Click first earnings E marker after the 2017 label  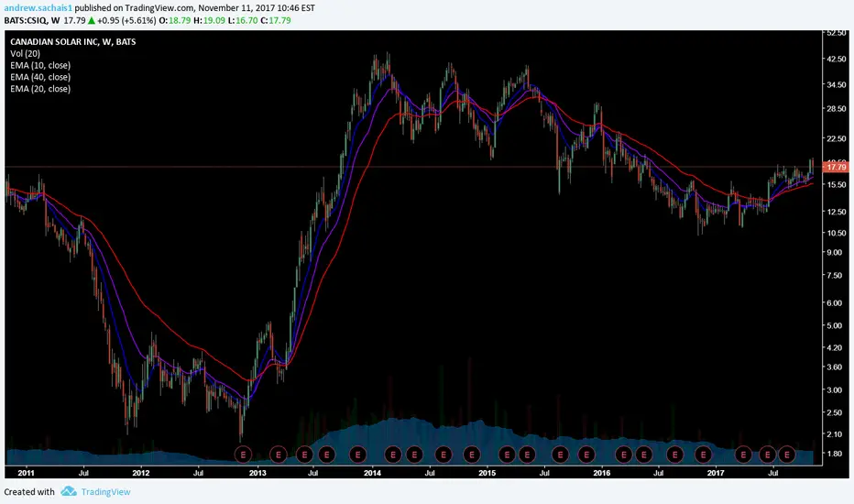tap(743, 454)
